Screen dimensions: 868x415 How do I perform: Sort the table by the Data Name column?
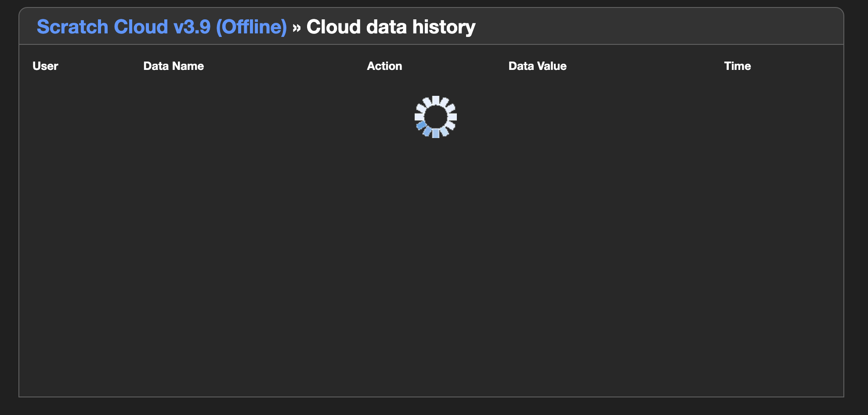(174, 66)
